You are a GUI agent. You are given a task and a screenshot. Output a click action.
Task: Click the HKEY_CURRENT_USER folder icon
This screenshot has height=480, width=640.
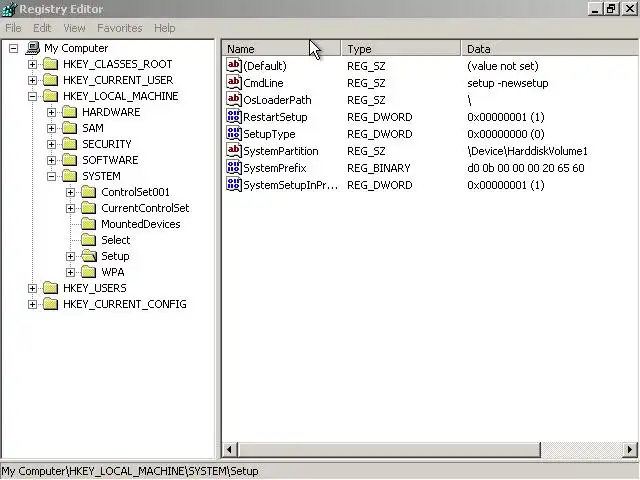(x=51, y=80)
